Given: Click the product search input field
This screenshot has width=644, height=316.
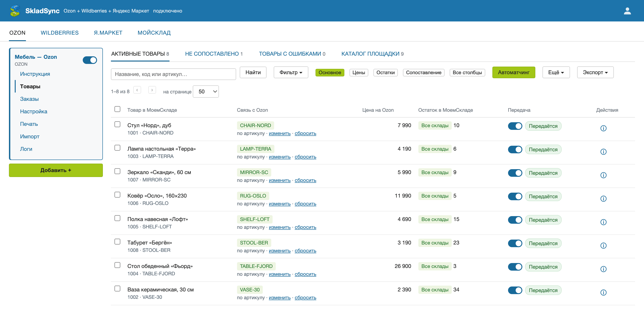Looking at the screenshot, I should (173, 74).
